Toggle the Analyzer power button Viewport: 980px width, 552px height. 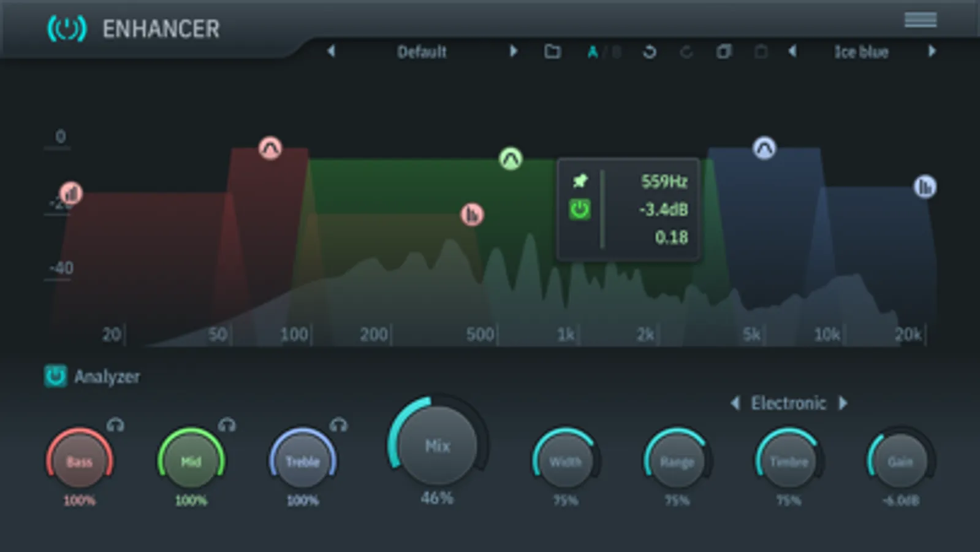(x=55, y=376)
